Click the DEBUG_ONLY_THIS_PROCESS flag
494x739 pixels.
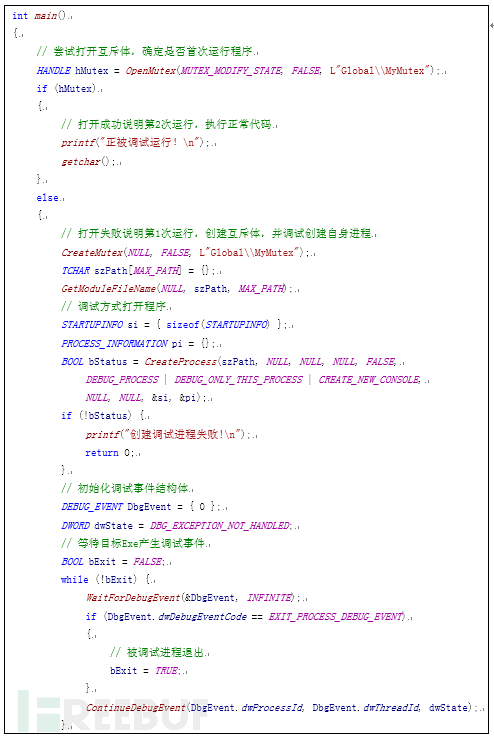point(239,380)
